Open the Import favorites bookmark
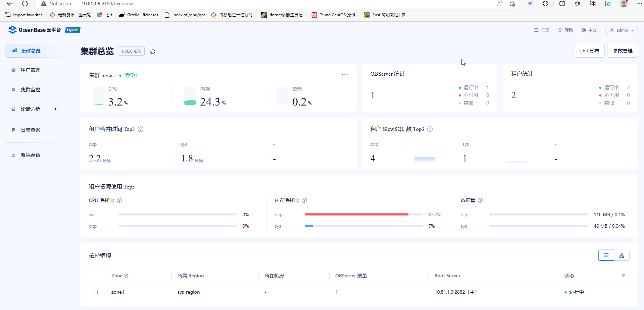644x310 pixels. 24,15
